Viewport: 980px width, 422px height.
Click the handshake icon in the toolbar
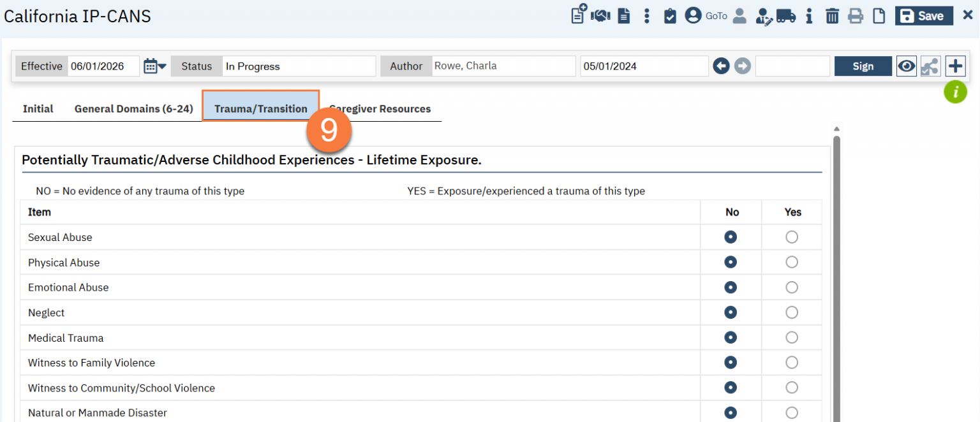click(600, 16)
